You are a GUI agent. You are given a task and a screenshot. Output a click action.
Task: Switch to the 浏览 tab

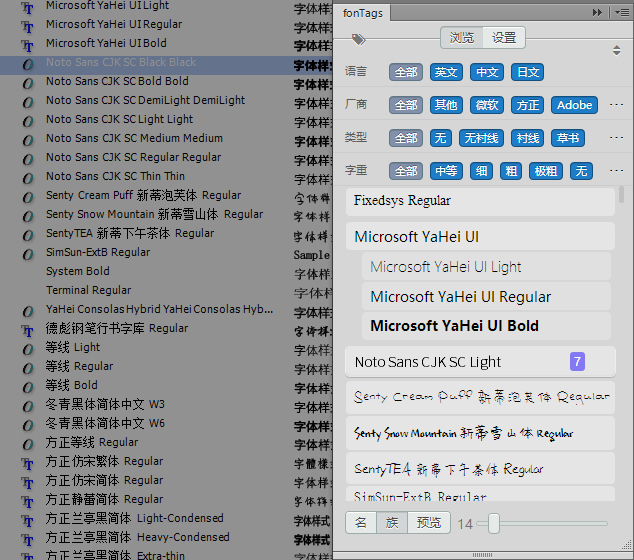pyautogui.click(x=462, y=38)
